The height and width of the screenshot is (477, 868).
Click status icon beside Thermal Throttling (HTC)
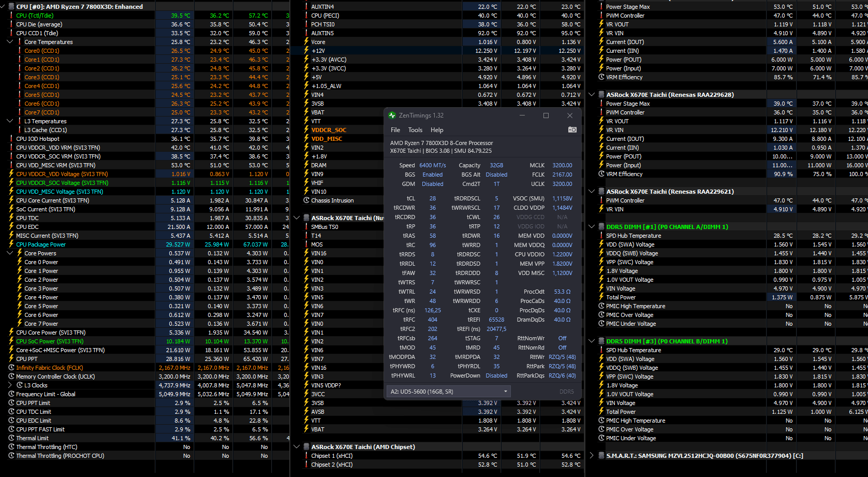pos(11,447)
